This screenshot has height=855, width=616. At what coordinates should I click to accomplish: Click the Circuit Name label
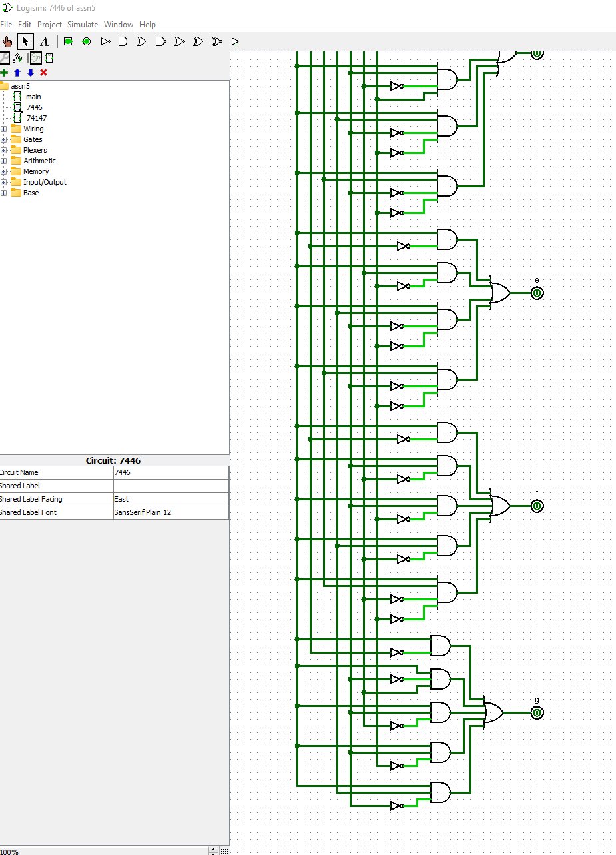click(x=19, y=472)
